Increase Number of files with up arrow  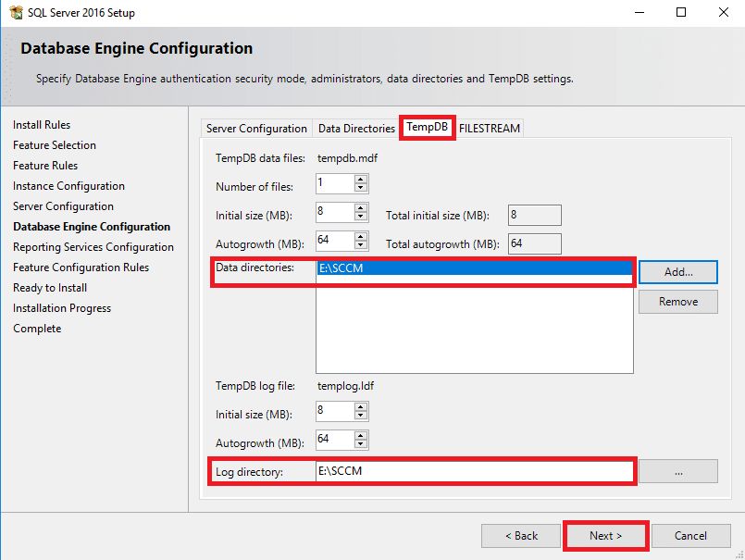[361, 180]
